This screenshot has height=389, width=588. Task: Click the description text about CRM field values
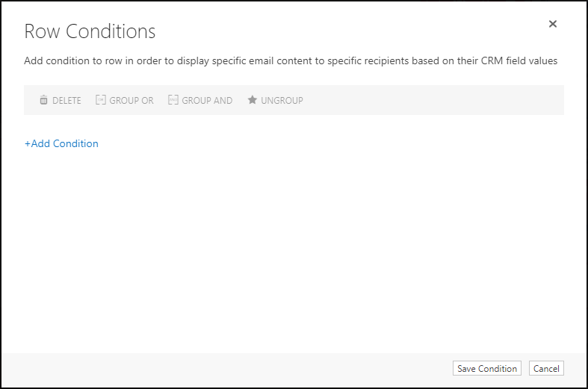click(291, 60)
